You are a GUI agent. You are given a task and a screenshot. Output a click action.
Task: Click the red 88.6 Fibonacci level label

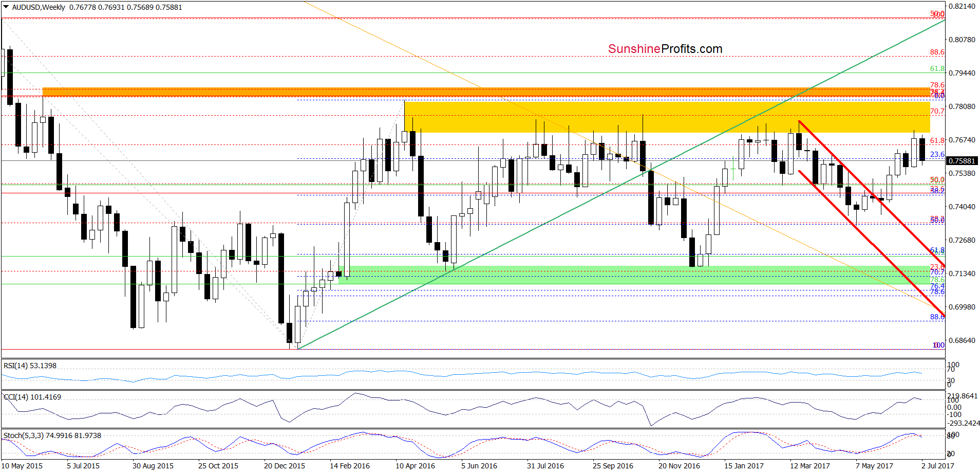pyautogui.click(x=937, y=52)
